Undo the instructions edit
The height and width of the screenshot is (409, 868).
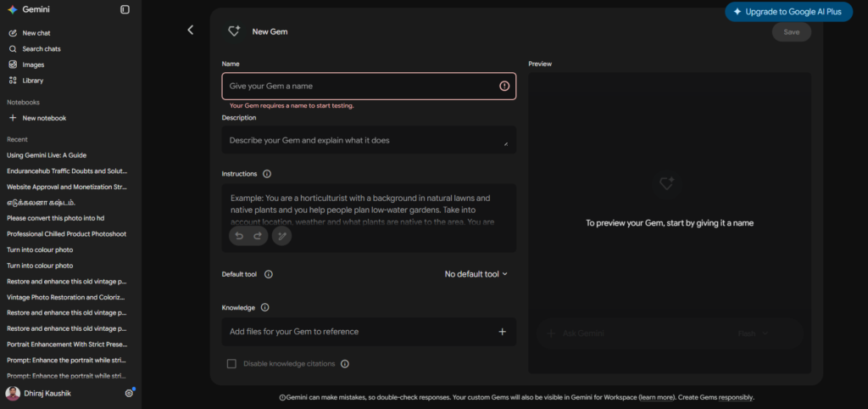tap(239, 236)
